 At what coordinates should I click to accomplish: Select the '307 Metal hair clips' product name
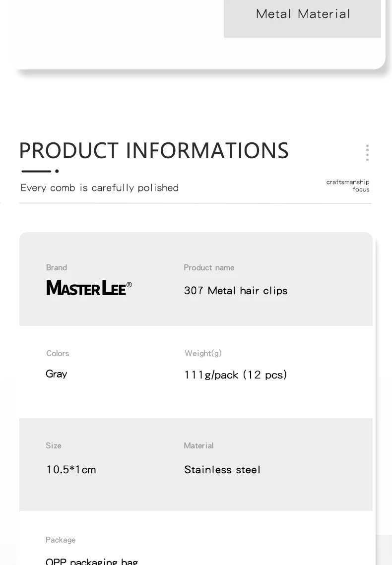pyautogui.click(x=236, y=290)
